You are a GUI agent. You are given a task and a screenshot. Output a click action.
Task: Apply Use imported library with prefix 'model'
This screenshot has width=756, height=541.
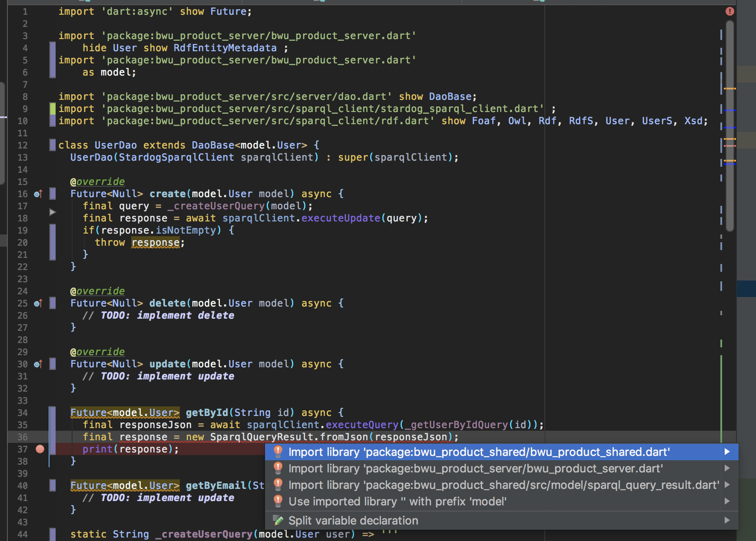pyautogui.click(x=502, y=501)
